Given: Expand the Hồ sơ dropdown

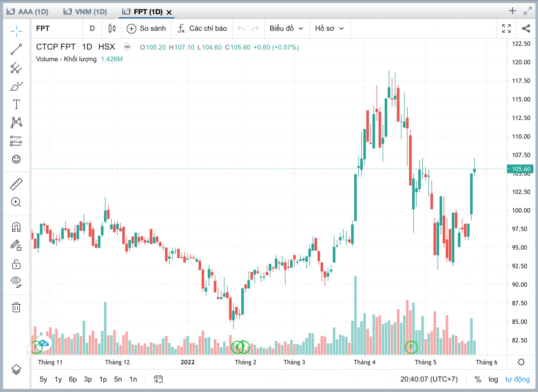Looking at the screenshot, I should [330, 28].
